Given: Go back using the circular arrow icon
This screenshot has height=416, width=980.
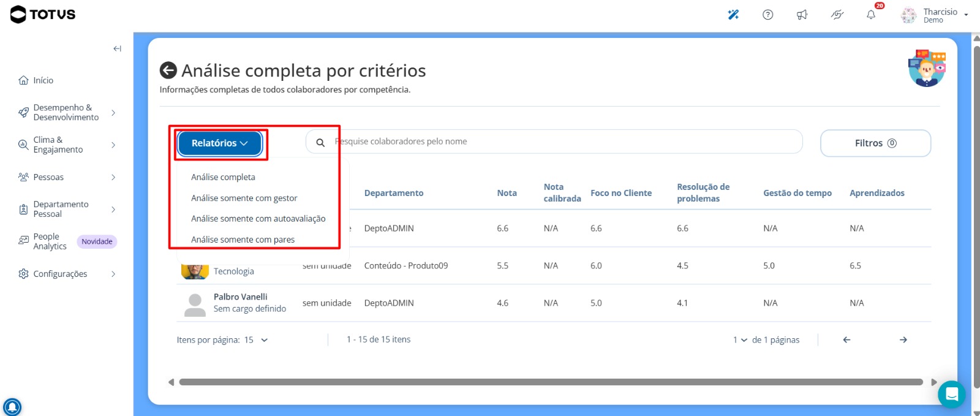Looking at the screenshot, I should [168, 70].
